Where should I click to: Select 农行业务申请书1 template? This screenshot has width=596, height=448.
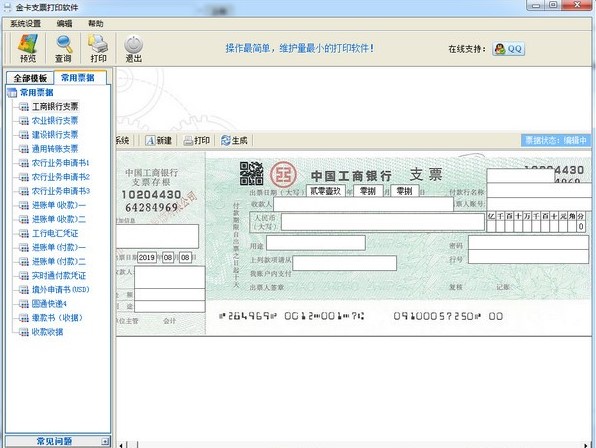(60, 163)
